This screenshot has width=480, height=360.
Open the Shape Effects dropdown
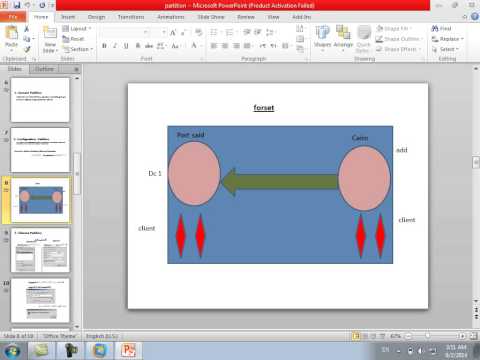[398, 49]
